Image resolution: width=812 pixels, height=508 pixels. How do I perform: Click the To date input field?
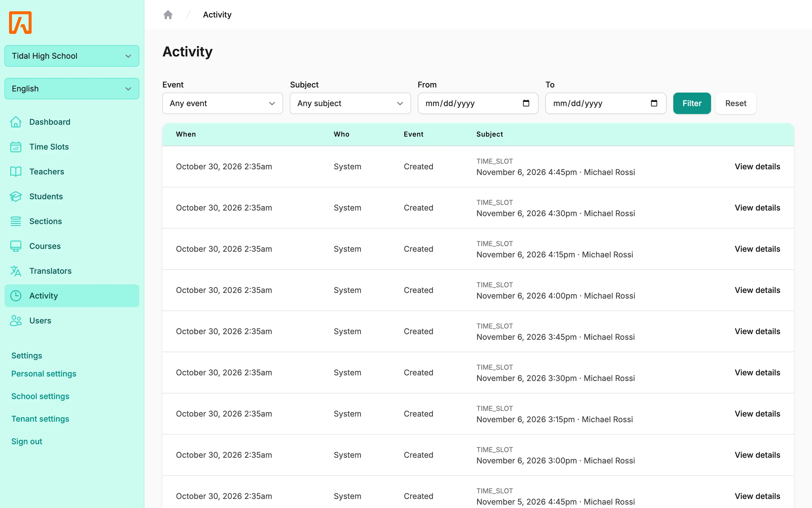606,103
